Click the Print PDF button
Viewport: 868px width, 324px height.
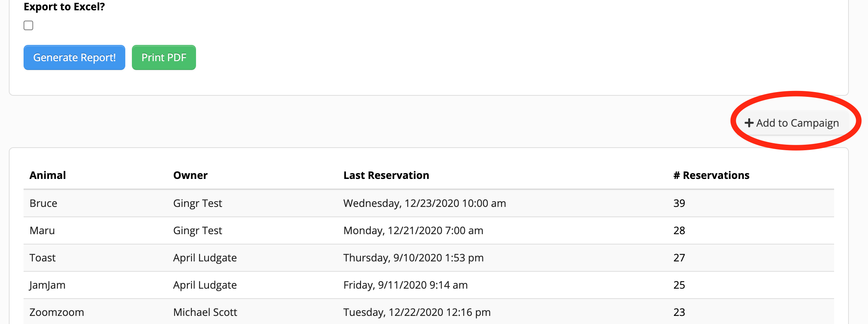click(x=164, y=57)
